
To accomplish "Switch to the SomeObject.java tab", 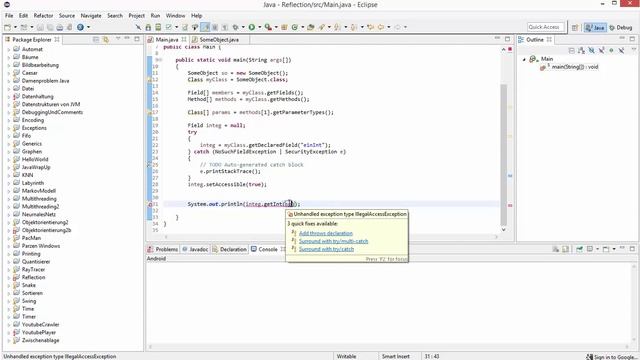I will (219, 40).
